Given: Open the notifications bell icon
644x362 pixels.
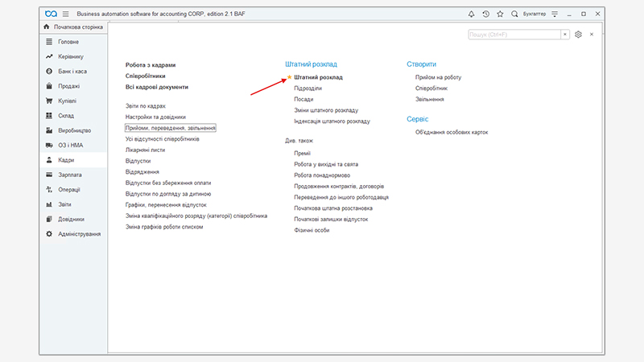Looking at the screenshot, I should [x=471, y=14].
